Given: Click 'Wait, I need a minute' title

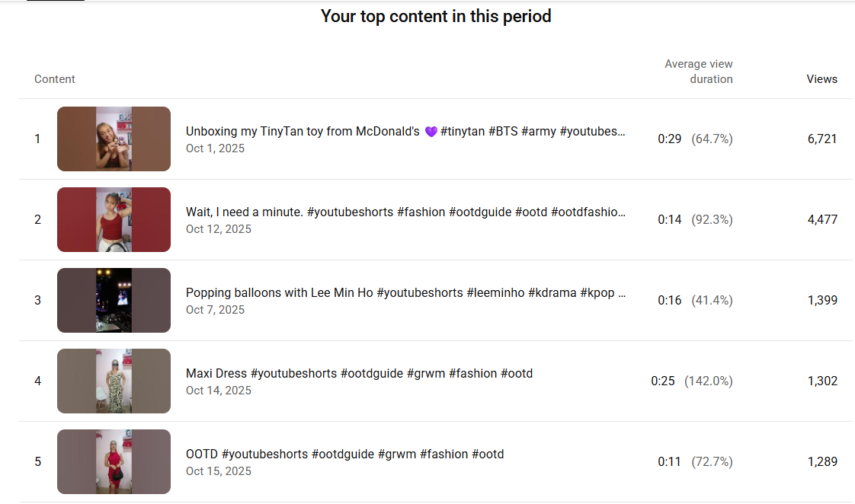Looking at the screenshot, I should [405, 212].
